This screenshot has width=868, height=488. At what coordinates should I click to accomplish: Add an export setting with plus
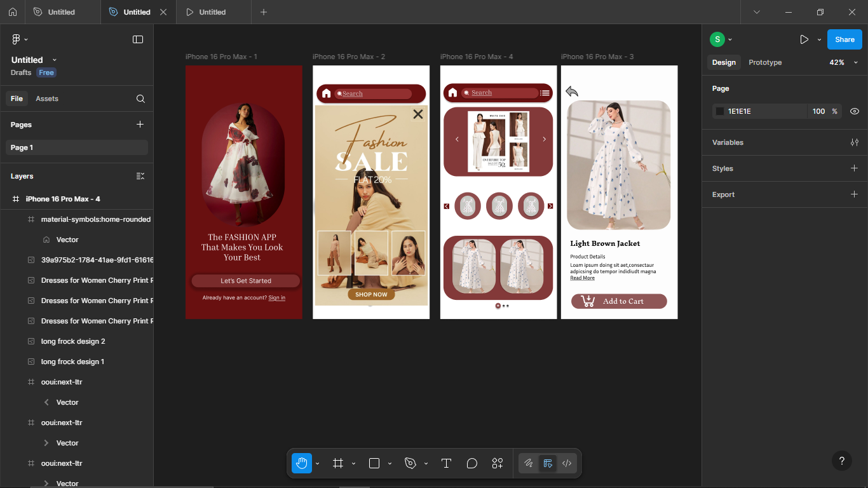pos(855,194)
